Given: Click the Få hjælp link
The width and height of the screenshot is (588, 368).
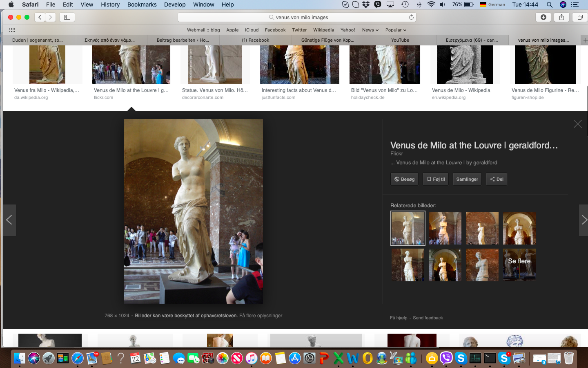Looking at the screenshot, I should click(399, 318).
